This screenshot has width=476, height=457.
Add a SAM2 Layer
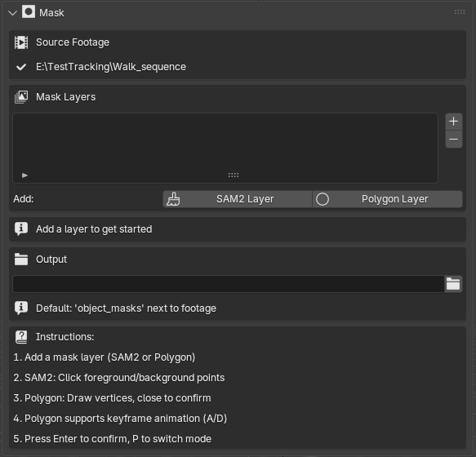(x=238, y=199)
